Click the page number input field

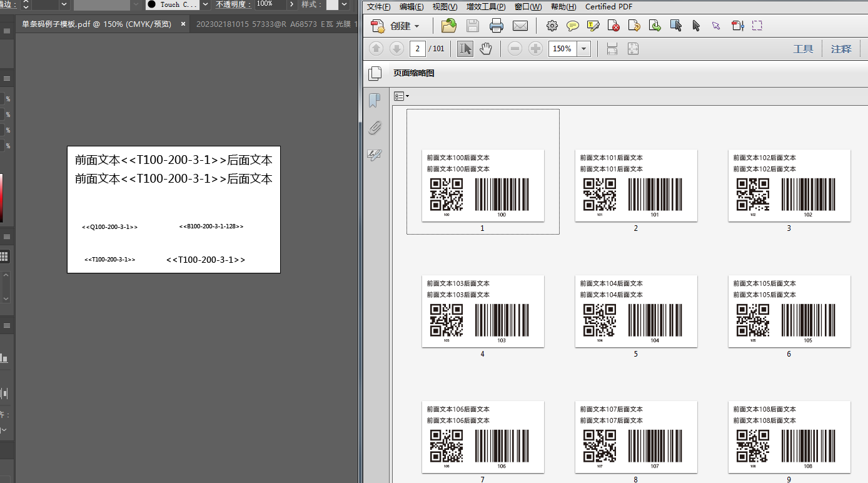pos(418,49)
